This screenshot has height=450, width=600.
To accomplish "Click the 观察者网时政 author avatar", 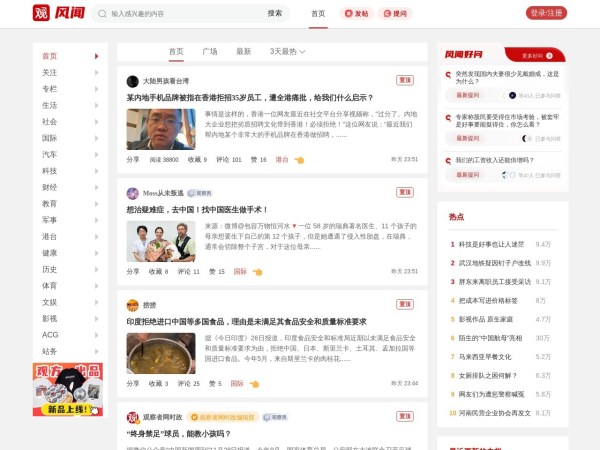I will (132, 417).
